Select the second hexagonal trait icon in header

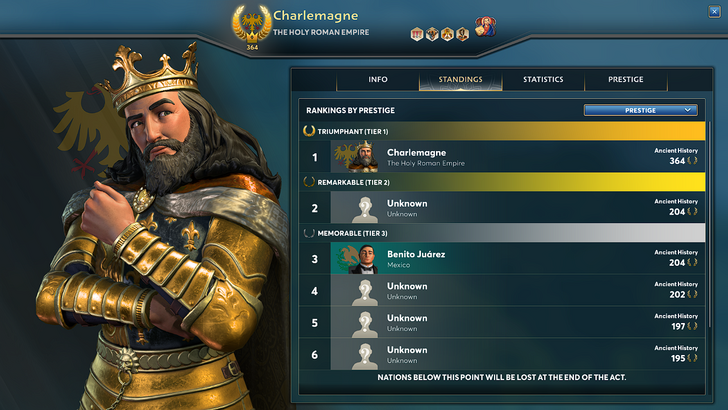pyautogui.click(x=432, y=34)
